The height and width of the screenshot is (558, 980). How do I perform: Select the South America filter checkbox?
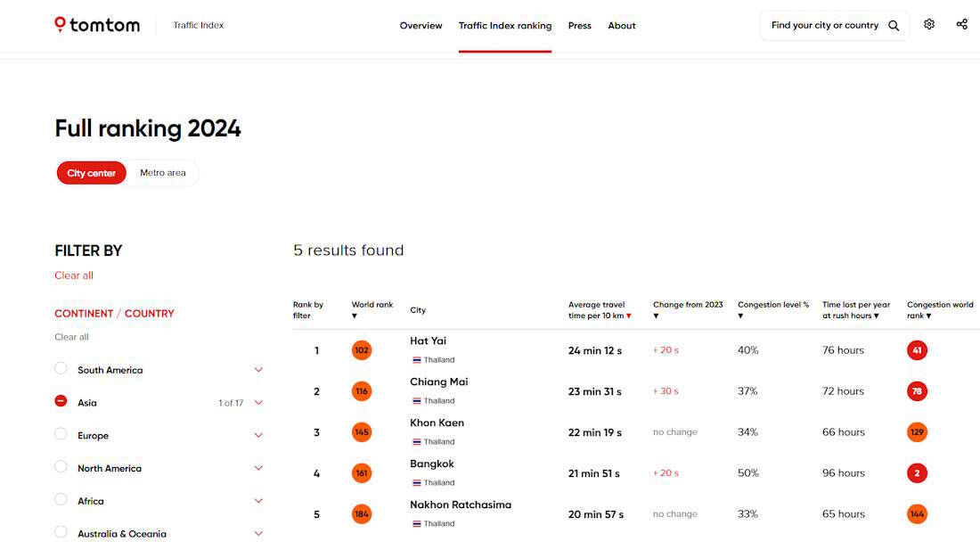click(x=61, y=369)
